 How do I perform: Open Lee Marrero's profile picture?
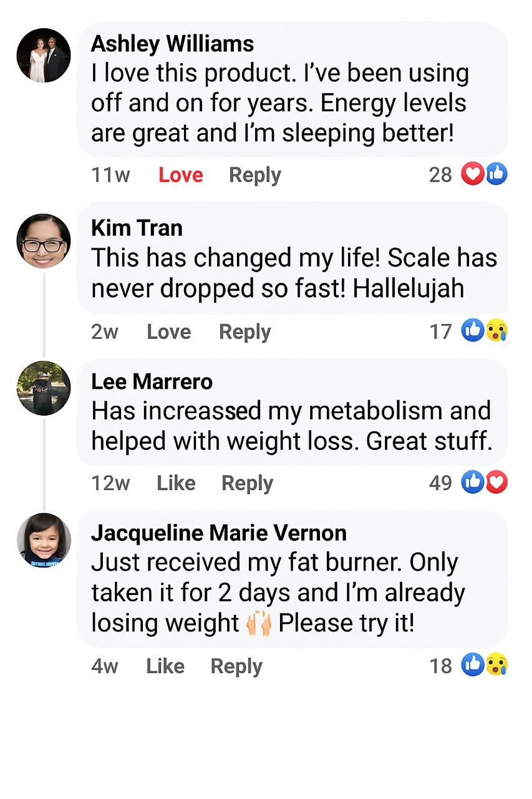(x=44, y=388)
